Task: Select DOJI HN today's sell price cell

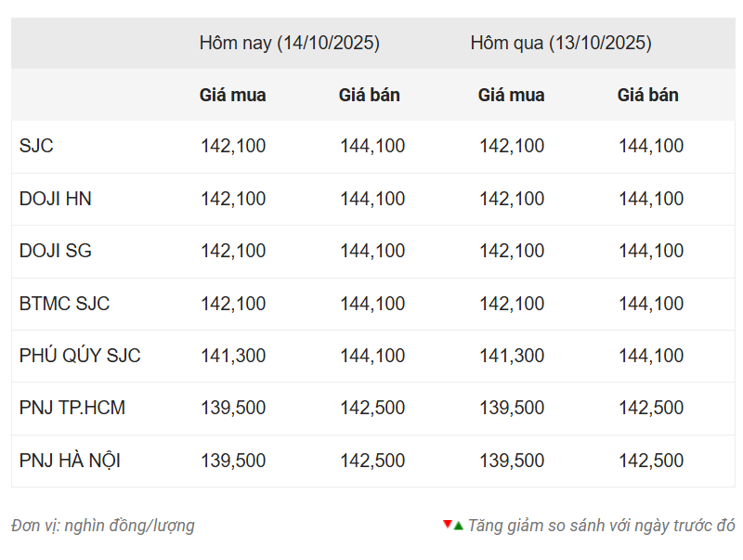Action: 372,199
